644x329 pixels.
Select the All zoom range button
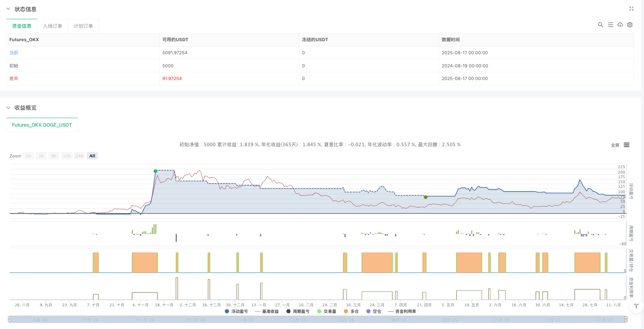92,156
